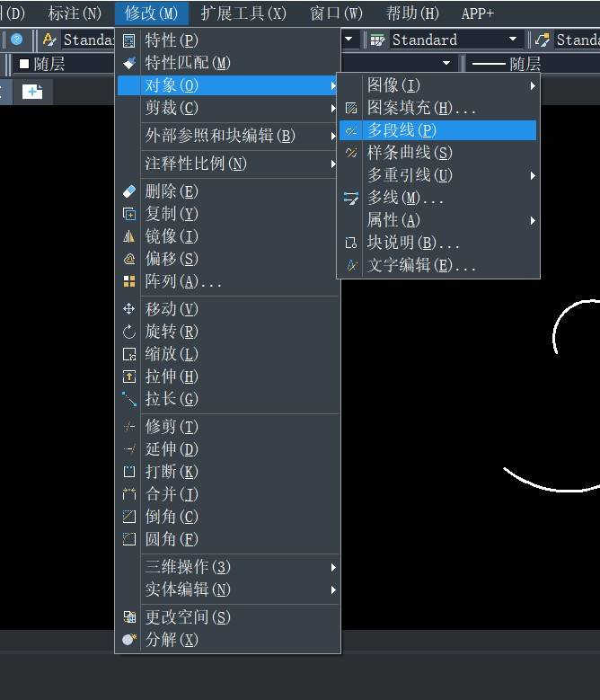Open the 修改(M) menu
This screenshot has width=600, height=700.
pos(151,13)
